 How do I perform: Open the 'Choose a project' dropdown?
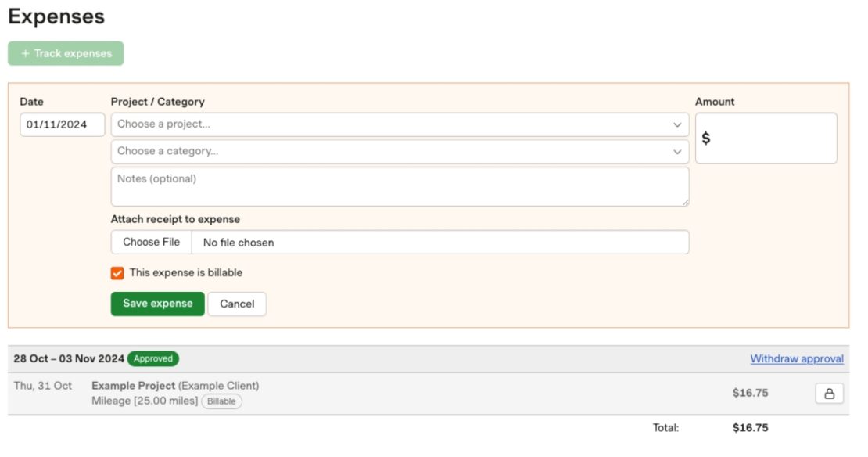pyautogui.click(x=391, y=124)
